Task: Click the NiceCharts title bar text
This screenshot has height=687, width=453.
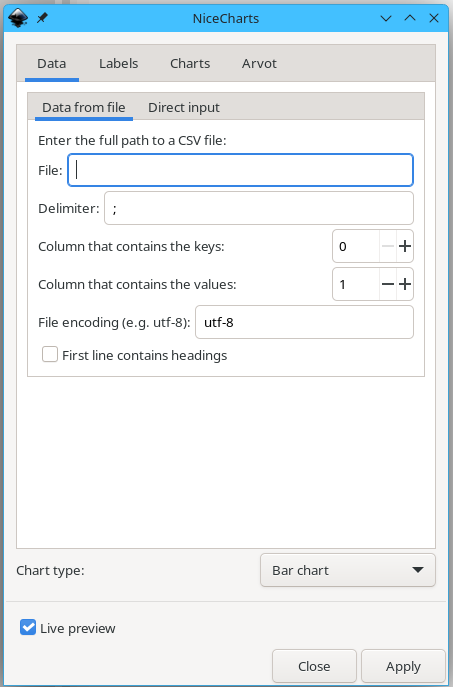Action: 226,18
